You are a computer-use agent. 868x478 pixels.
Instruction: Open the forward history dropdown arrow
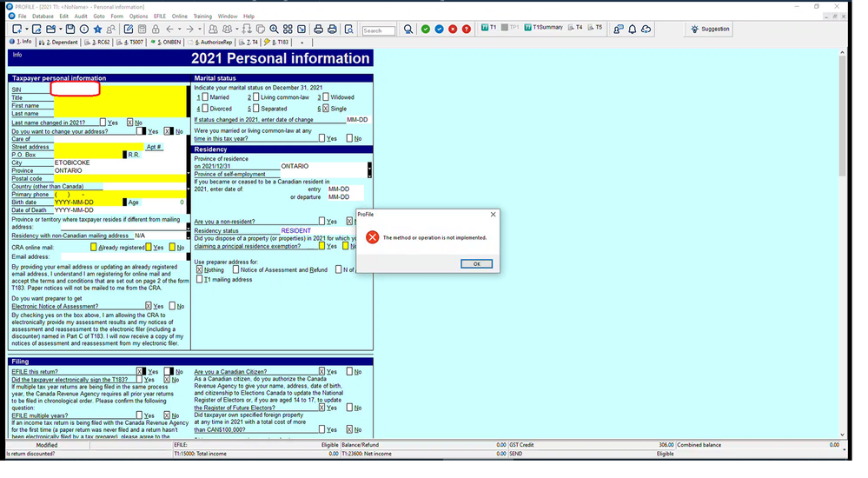tap(200, 30)
